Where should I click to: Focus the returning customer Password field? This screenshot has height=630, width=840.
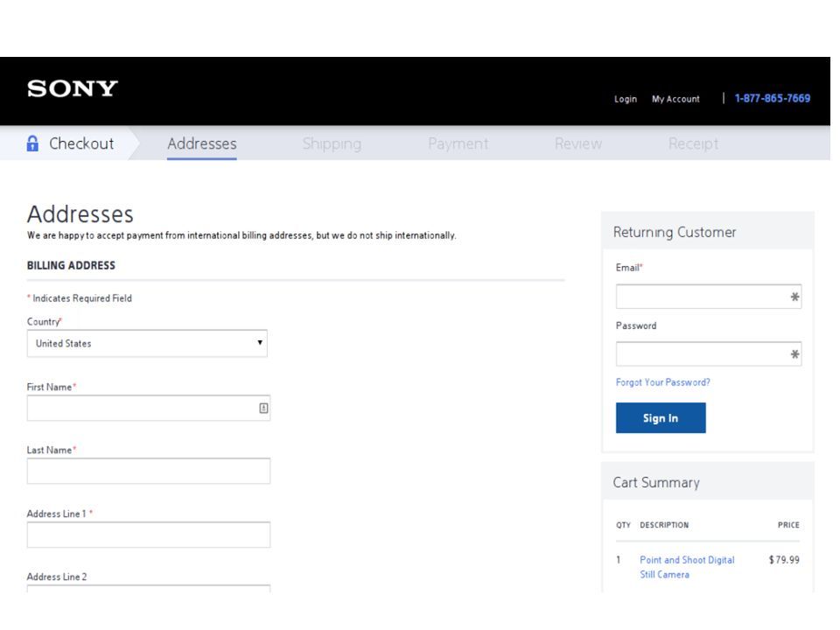click(708, 354)
